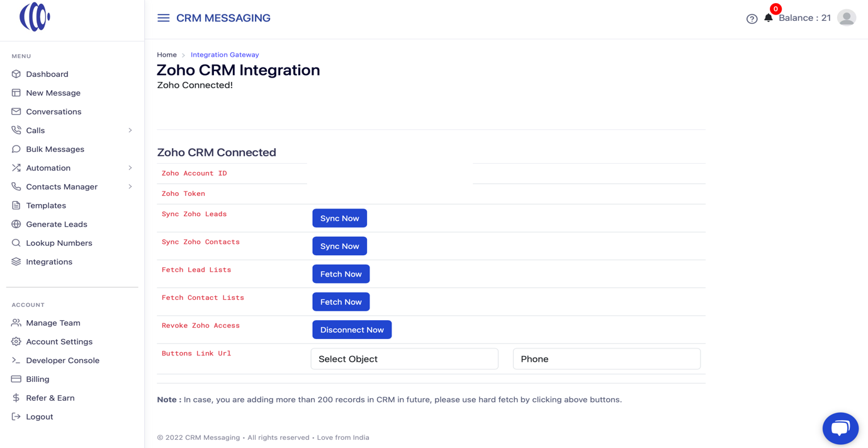Open the live chat bubble widget
This screenshot has width=868, height=448.
coord(840,428)
